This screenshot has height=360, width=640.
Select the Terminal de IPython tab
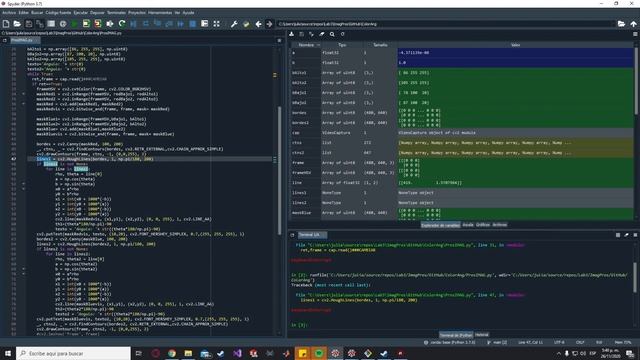click(x=456, y=335)
